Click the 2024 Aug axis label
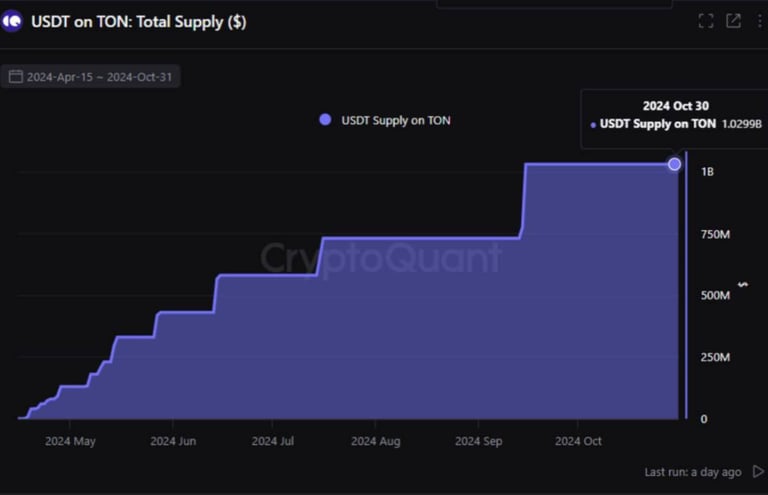 coord(376,441)
